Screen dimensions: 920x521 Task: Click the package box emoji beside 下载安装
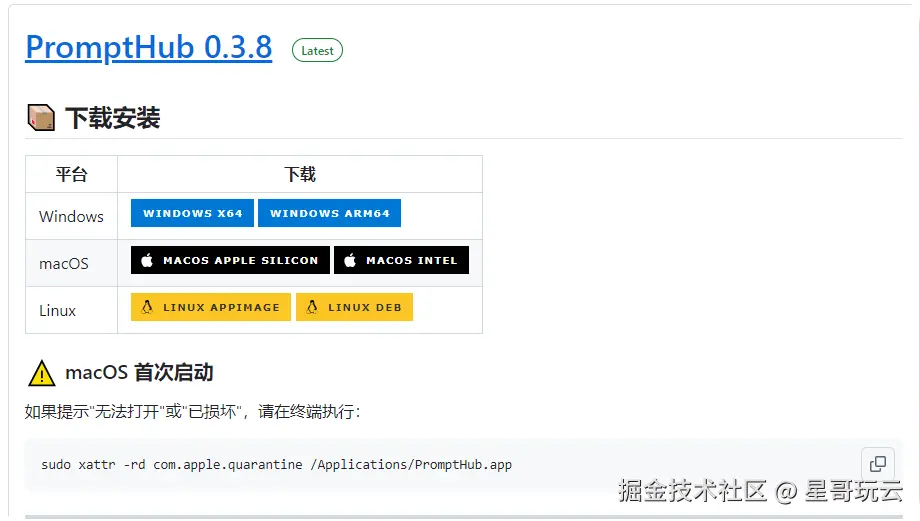click(41, 117)
